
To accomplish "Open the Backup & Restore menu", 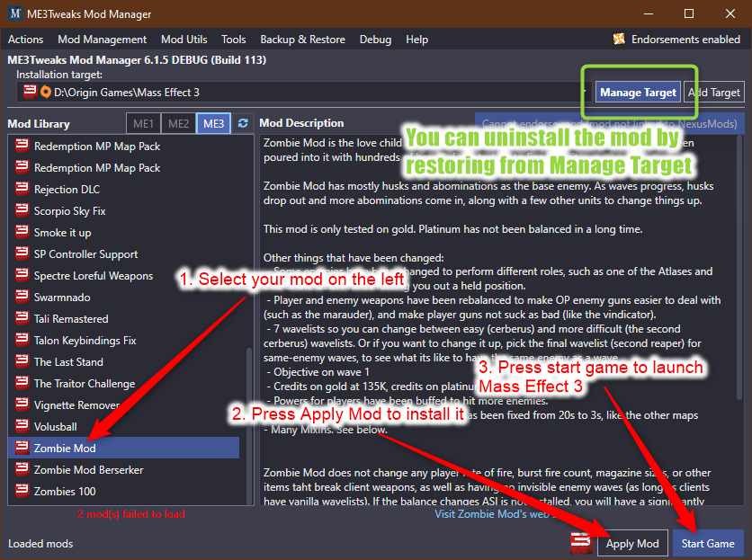I will tap(302, 40).
